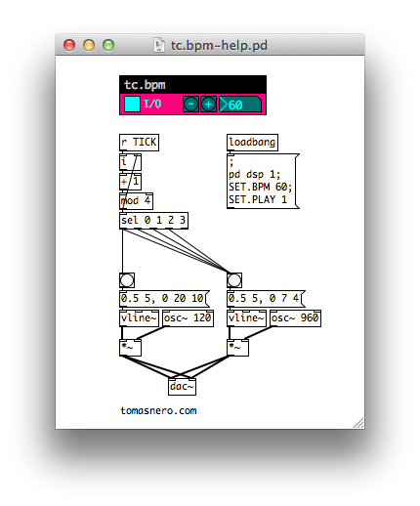This screenshot has width=420, height=506.
Task: Click the message box 0.5 5, 0 20 10
Action: 164,299
